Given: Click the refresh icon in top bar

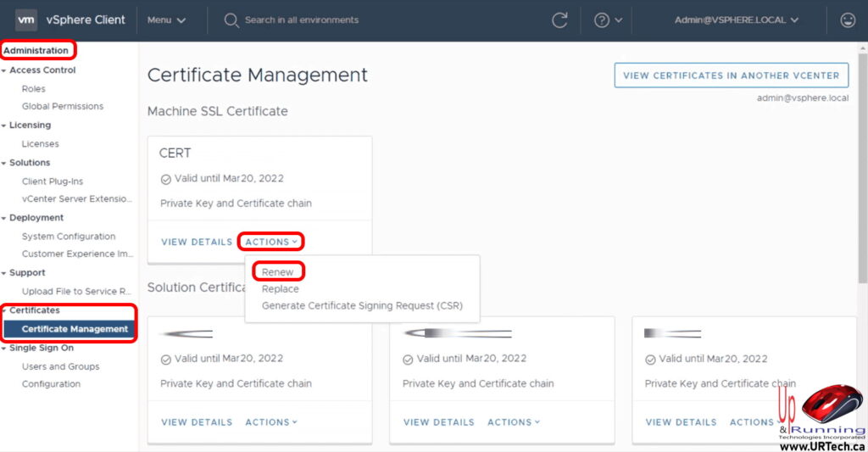Looking at the screenshot, I should pos(559,20).
